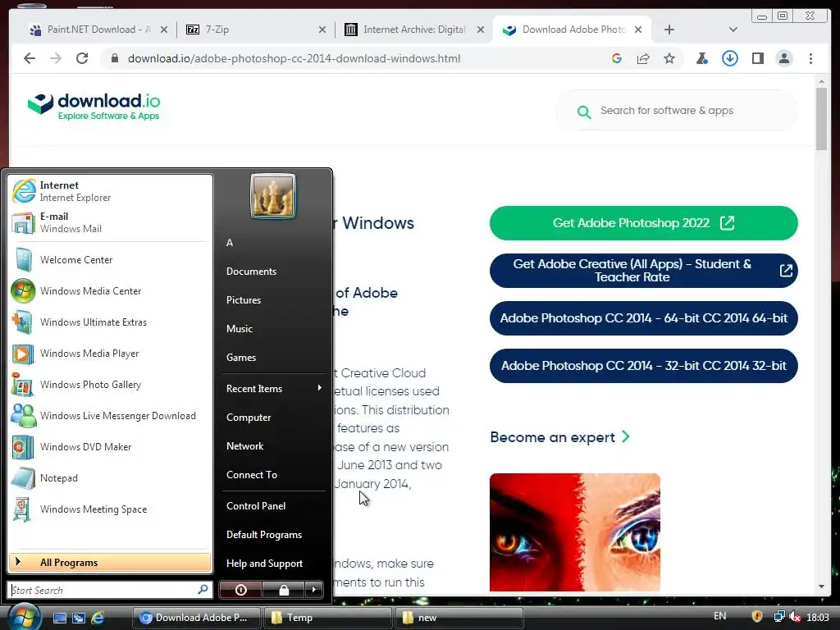
Task: Click the download.io logo
Action: [x=94, y=106]
